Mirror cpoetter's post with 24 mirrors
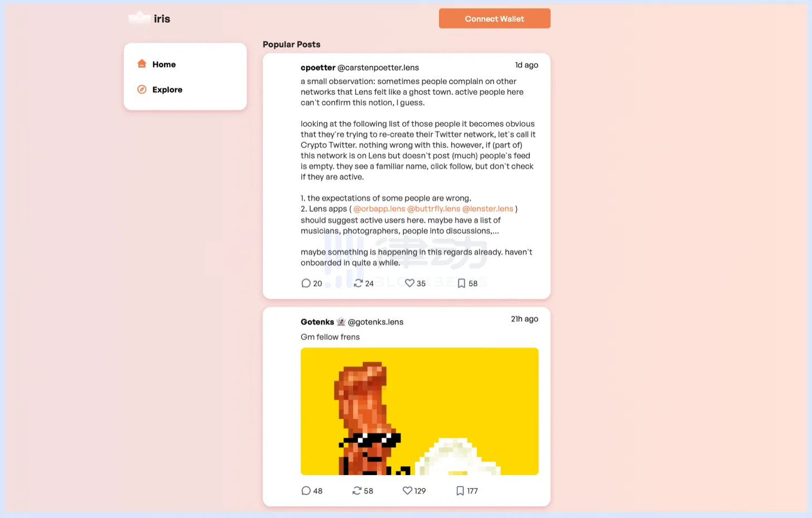 [x=358, y=283]
